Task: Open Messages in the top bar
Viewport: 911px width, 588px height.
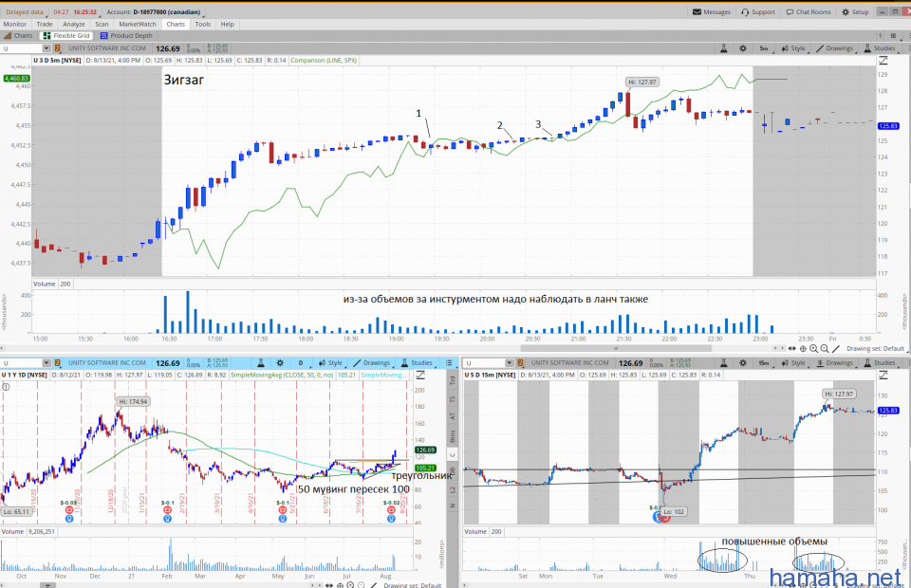Action: pyautogui.click(x=711, y=11)
